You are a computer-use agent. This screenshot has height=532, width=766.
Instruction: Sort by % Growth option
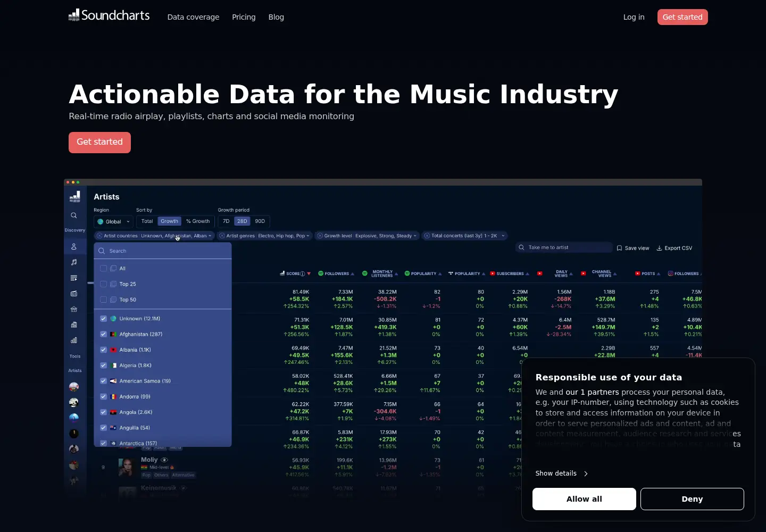pyautogui.click(x=198, y=221)
